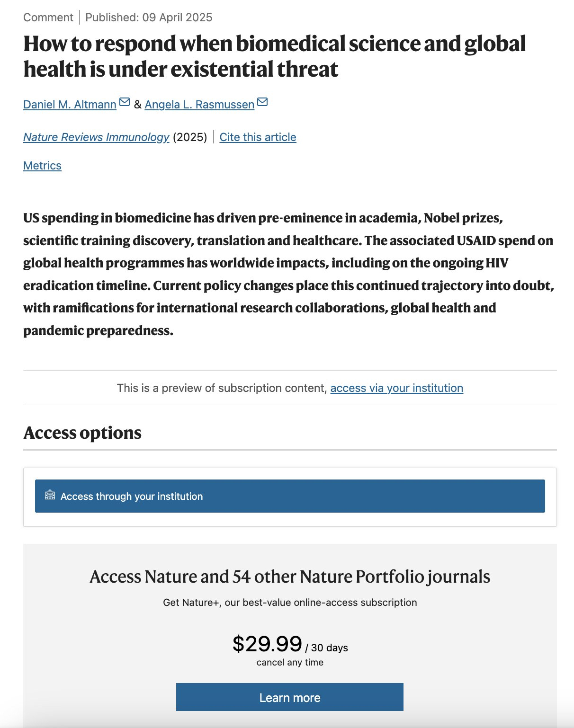Open Daniel M. Altmann's author link
Screen dimensions: 574x728
tap(70, 105)
